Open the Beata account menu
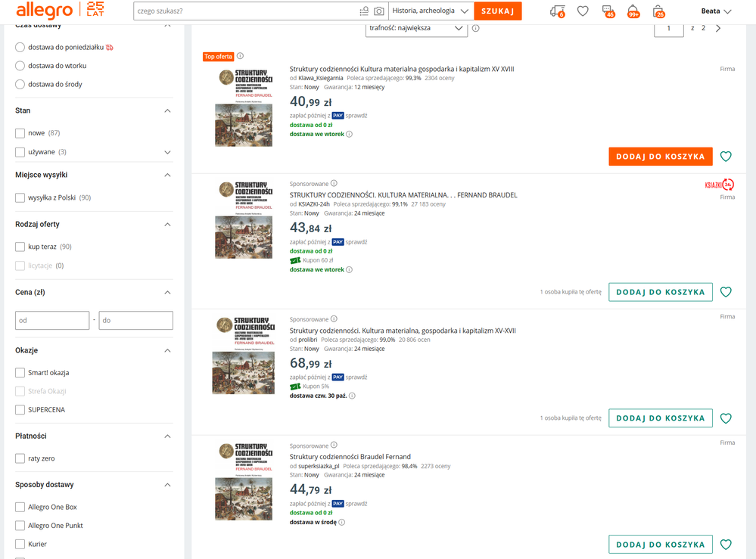 coord(716,11)
